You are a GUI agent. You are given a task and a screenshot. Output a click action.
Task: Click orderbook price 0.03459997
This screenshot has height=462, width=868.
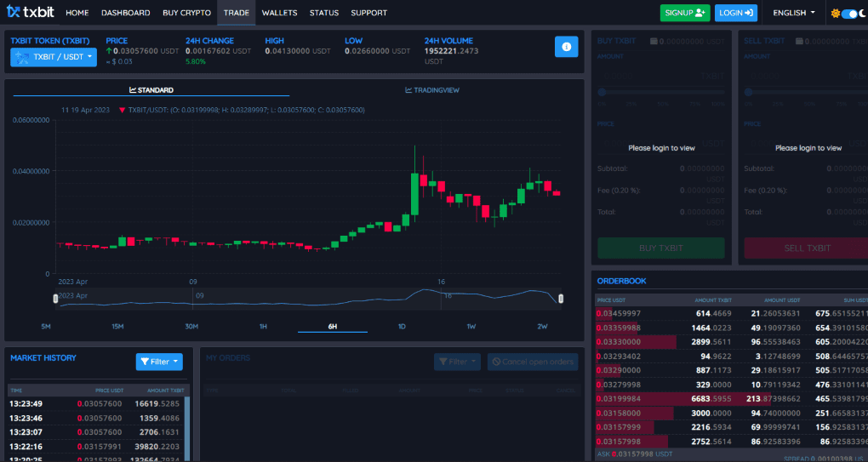(619, 314)
